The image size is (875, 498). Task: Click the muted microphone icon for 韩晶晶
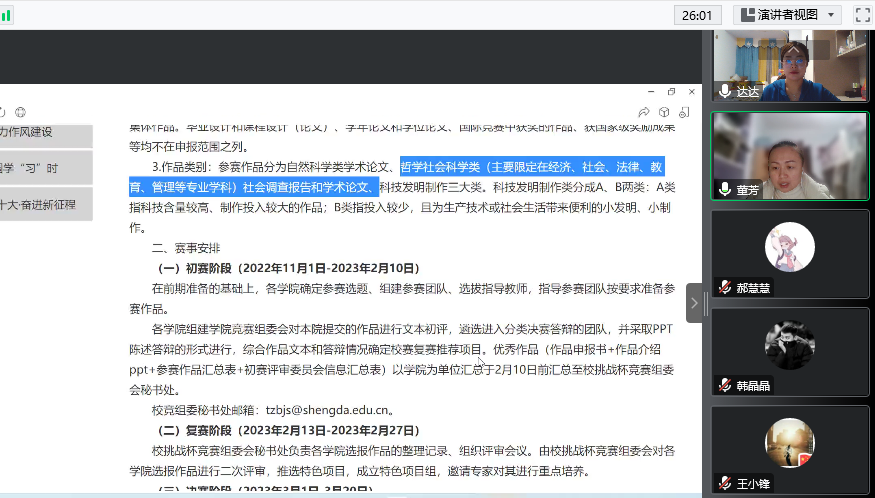[725, 385]
